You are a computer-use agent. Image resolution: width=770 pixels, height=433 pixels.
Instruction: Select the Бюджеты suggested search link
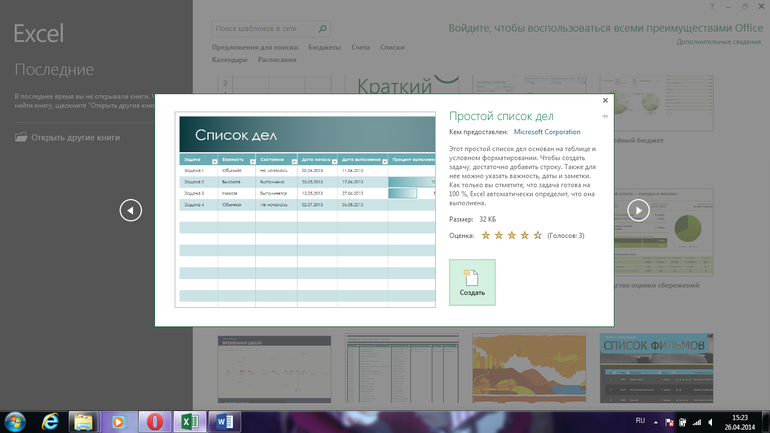click(x=323, y=47)
